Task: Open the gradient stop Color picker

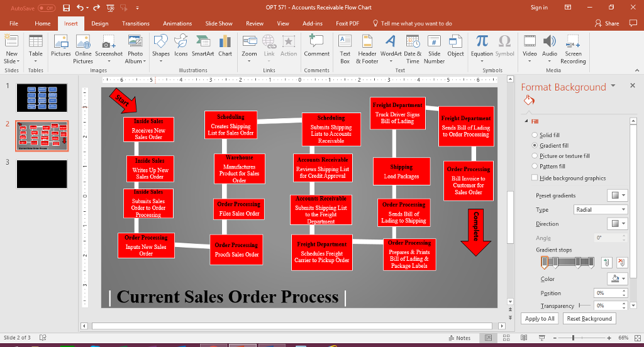Action: point(617,278)
